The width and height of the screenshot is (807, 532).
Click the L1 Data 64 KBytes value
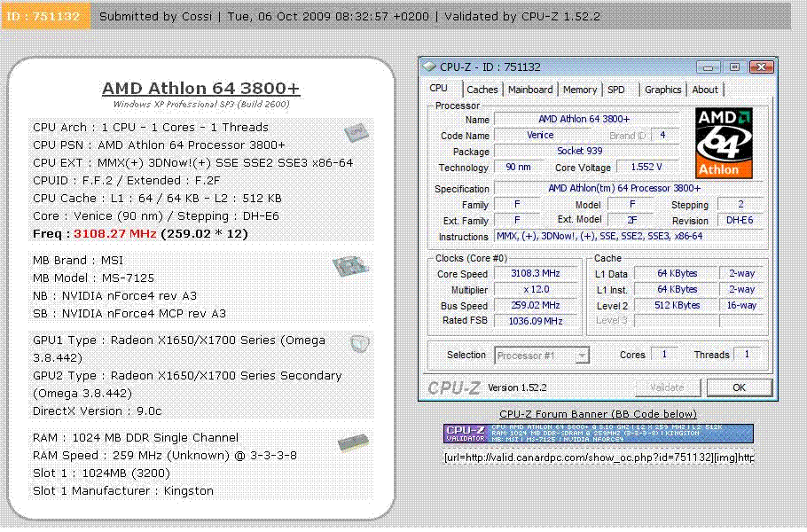[x=677, y=273]
